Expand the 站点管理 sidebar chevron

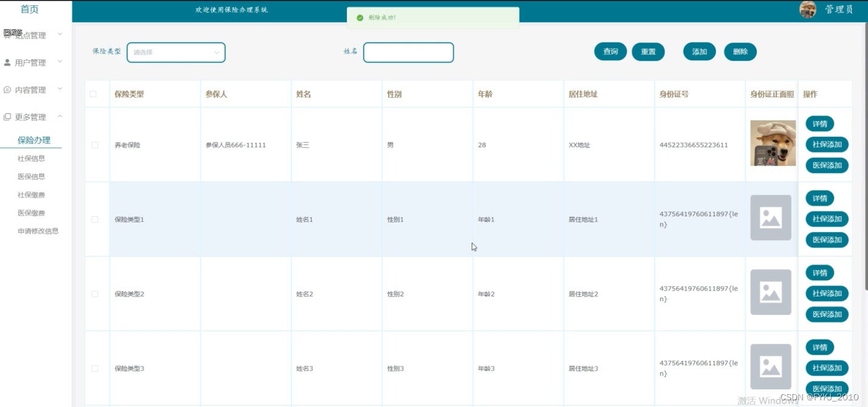point(60,35)
